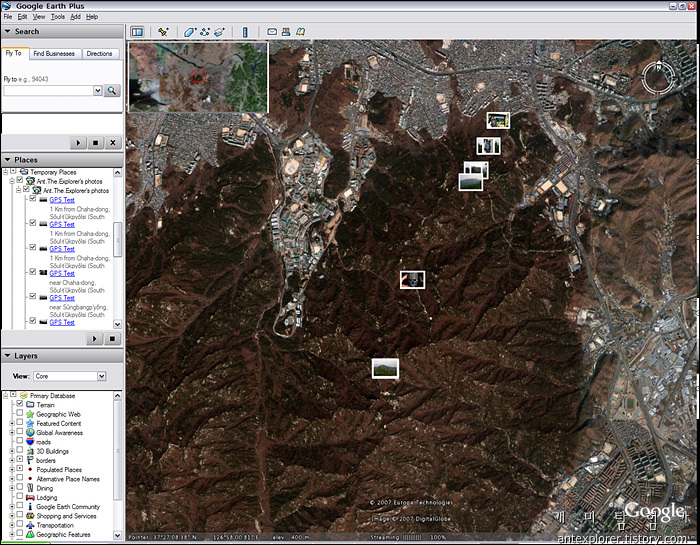Click the Places panel play tour button
Image resolution: width=700 pixels, height=545 pixels.
[x=94, y=339]
